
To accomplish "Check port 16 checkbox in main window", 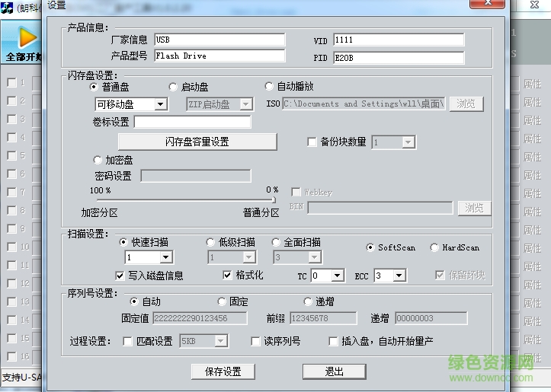I will click(x=11, y=356).
